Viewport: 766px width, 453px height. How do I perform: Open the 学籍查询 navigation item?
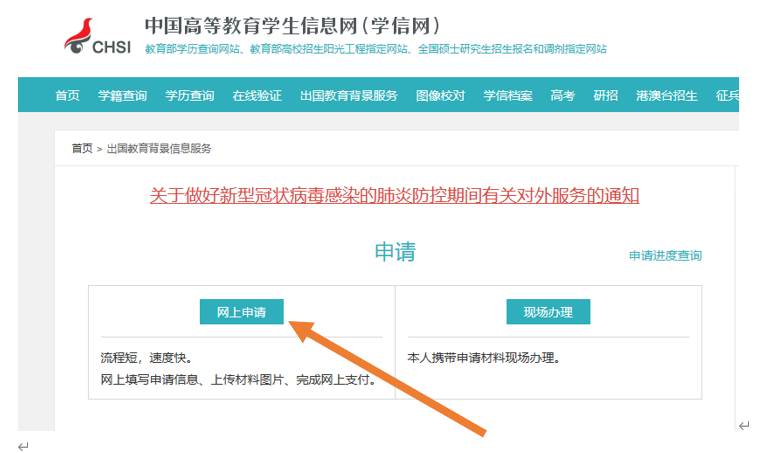(122, 96)
